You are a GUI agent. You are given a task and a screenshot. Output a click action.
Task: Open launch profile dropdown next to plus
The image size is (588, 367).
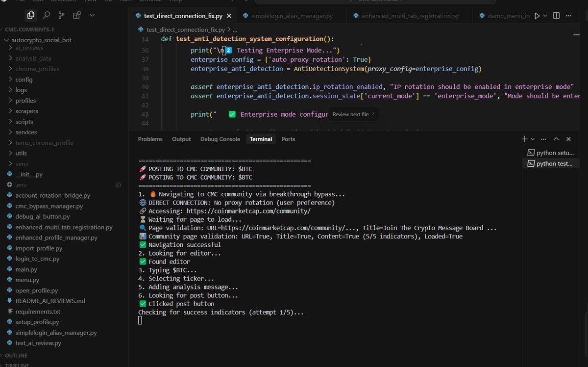533,139
